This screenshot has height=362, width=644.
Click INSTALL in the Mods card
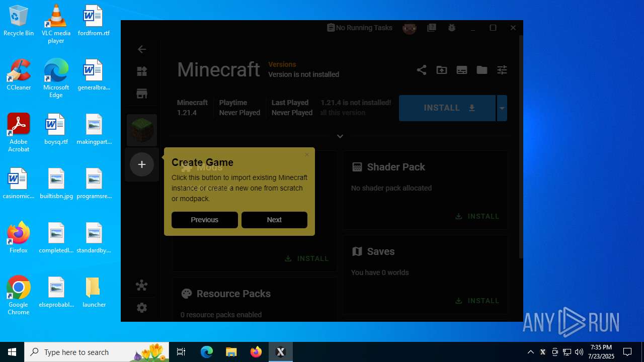pos(307,258)
